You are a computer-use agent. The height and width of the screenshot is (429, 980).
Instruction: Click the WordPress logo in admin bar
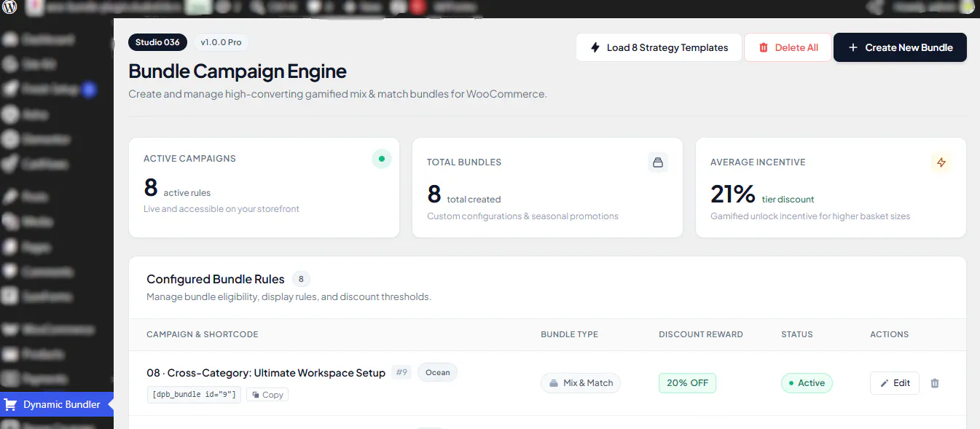10,8
